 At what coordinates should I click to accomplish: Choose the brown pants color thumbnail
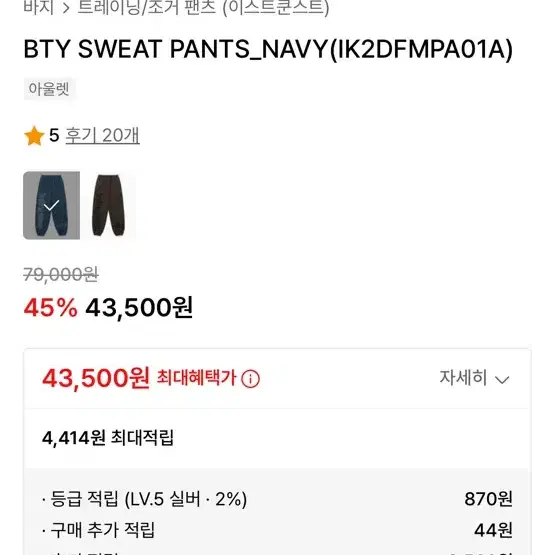tap(108, 205)
